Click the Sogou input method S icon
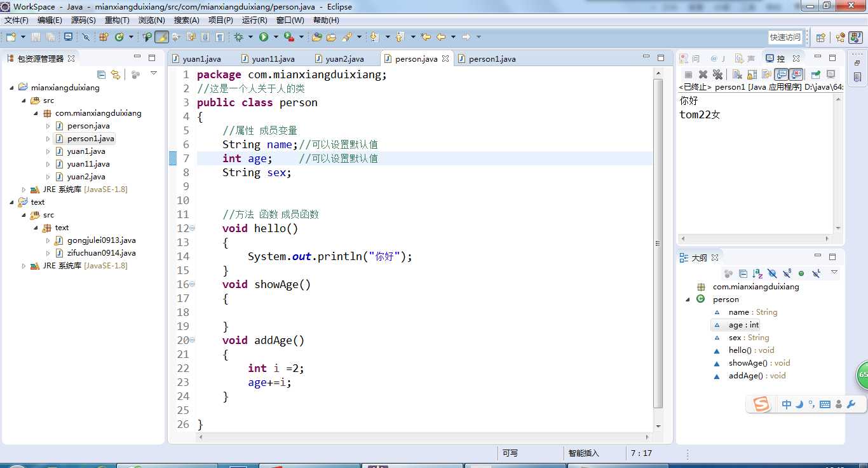The height and width of the screenshot is (468, 868). click(x=761, y=404)
